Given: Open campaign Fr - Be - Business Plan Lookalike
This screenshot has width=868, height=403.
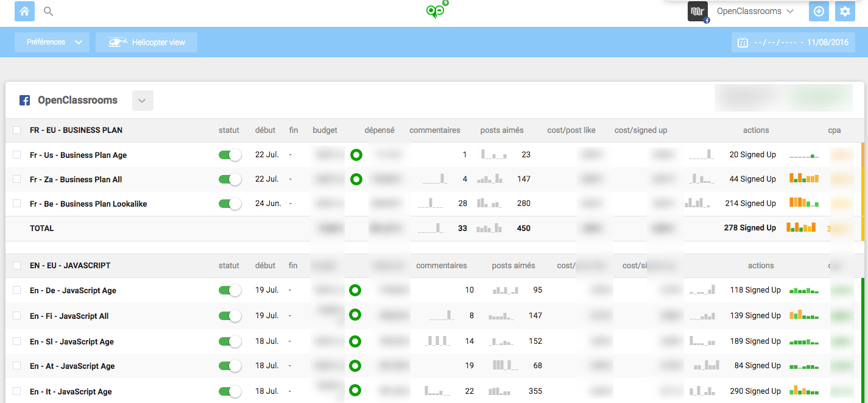Looking at the screenshot, I should point(88,204).
